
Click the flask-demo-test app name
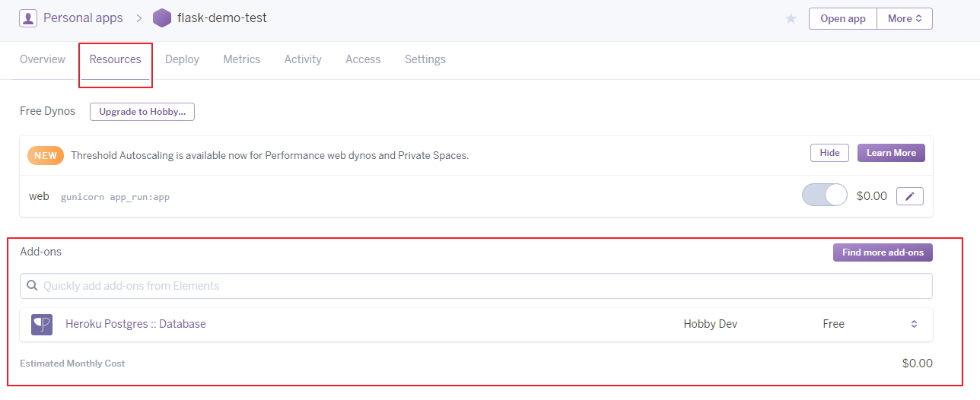222,17
